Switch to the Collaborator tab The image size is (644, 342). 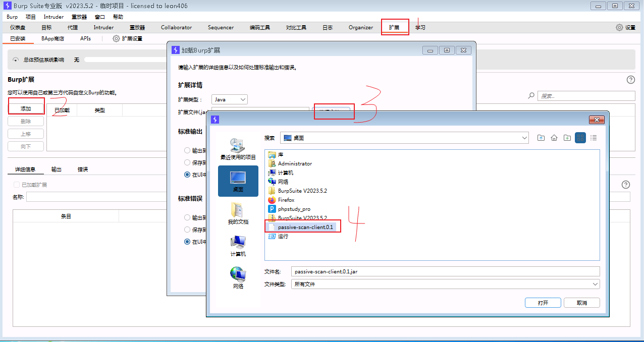(177, 27)
